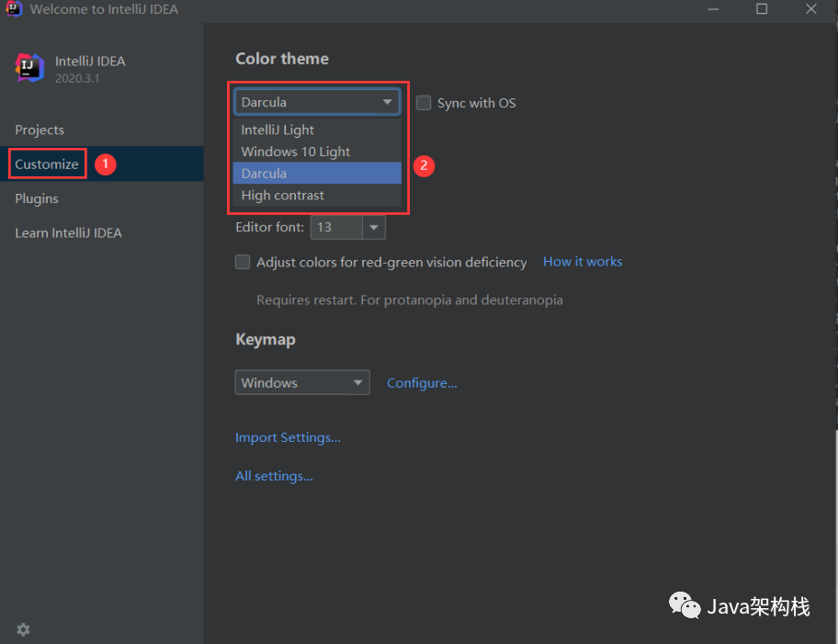Screen dimensions: 838x644
Task: Toggle red-green vision deficiency checkbox
Action: coord(243,262)
